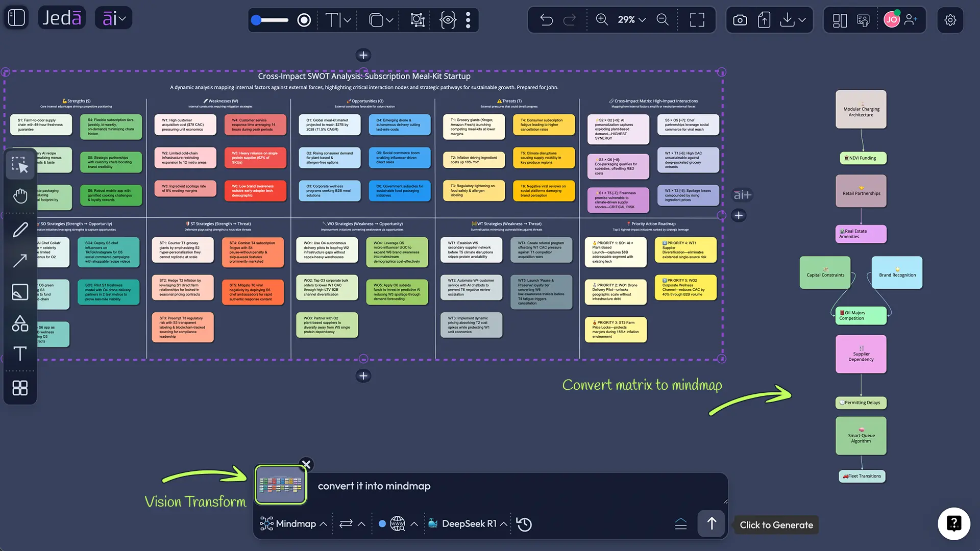Expand the ai dropdown menu
The width and height of the screenshot is (980, 551).
pos(114,18)
